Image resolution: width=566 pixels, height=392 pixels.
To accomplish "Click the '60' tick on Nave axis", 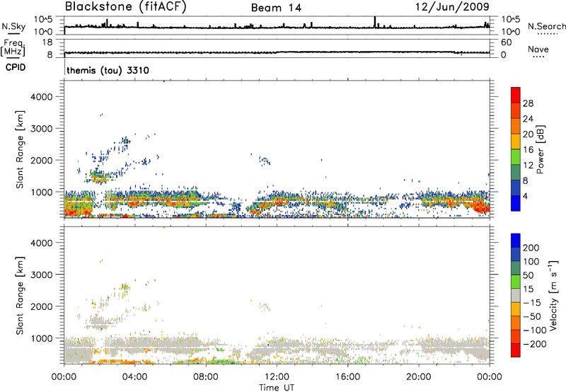I will pos(506,42).
